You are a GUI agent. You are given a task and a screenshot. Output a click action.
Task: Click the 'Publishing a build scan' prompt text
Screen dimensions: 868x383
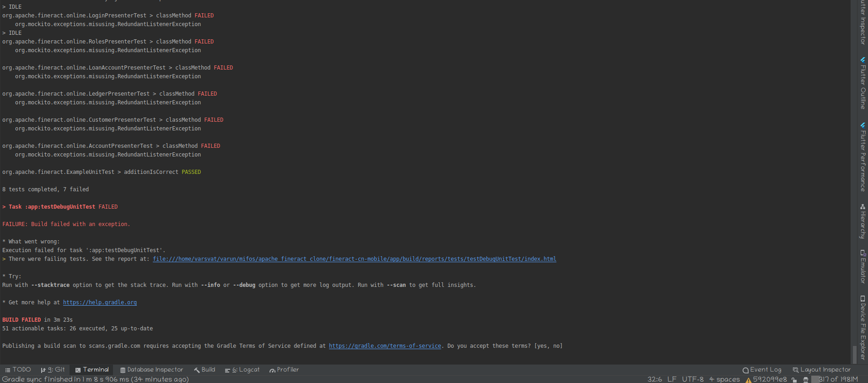tap(282, 346)
